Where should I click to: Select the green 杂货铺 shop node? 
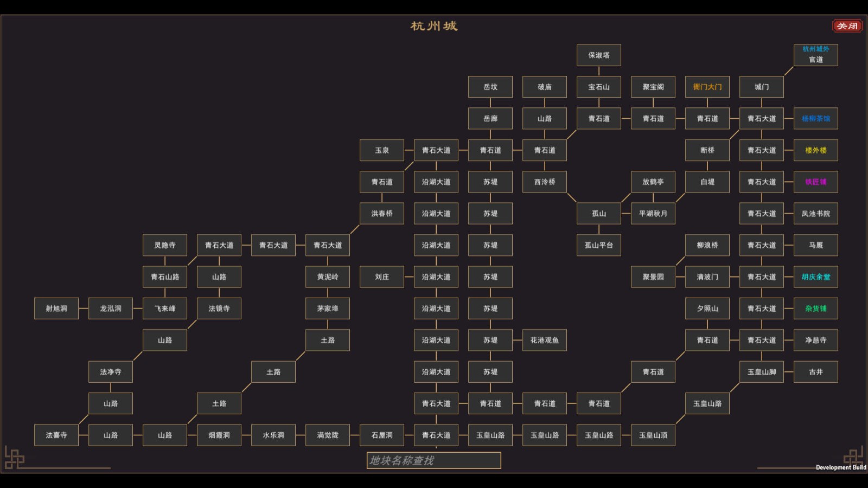[815, 309]
